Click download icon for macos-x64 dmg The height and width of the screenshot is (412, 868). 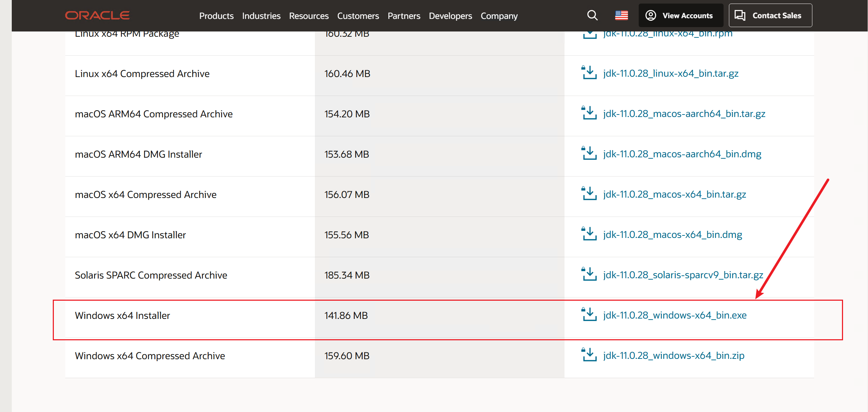pyautogui.click(x=589, y=234)
